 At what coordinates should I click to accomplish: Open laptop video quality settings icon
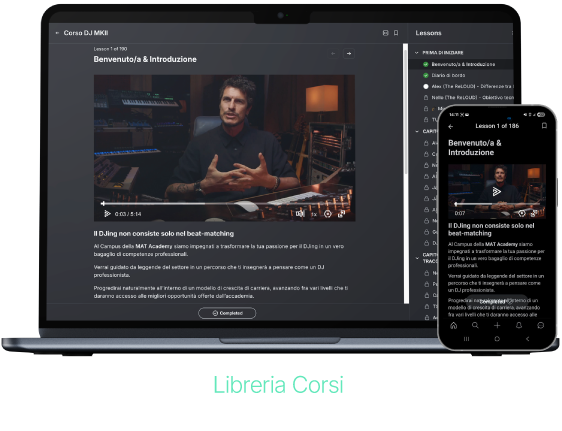point(328,214)
